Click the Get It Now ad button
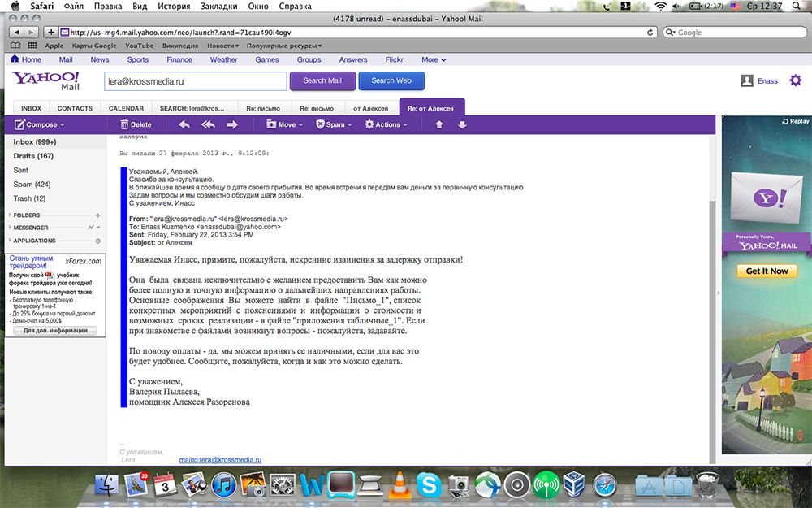 pos(767,271)
